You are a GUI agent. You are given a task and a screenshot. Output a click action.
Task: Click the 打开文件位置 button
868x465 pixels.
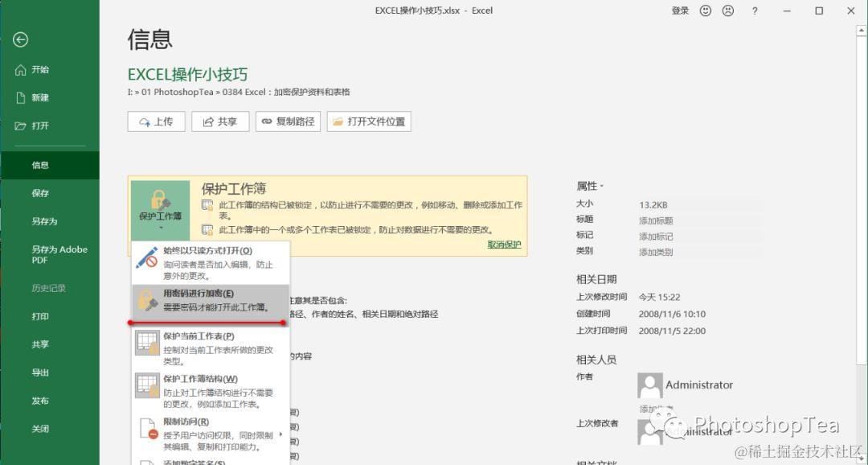tap(369, 121)
